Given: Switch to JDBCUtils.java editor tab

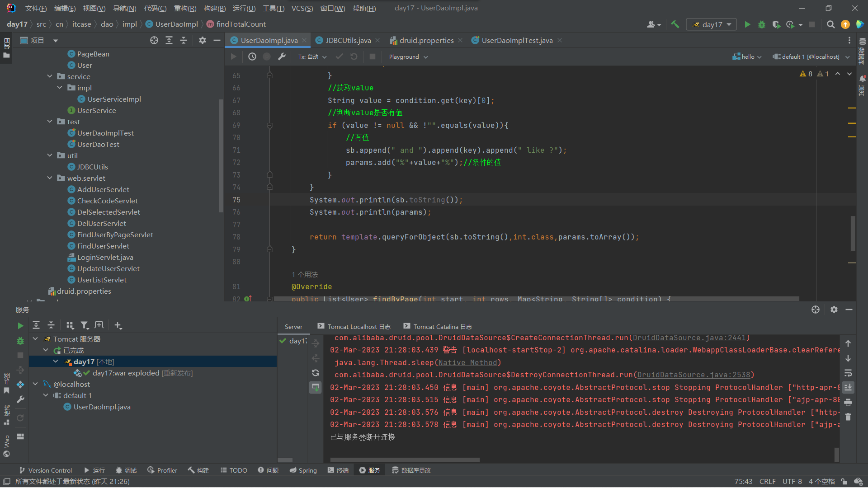Looking at the screenshot, I should (348, 40).
